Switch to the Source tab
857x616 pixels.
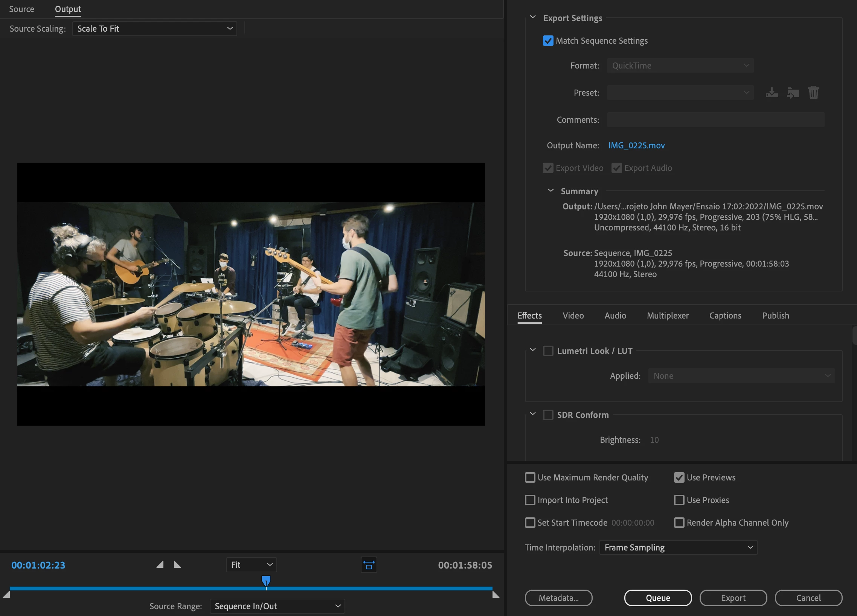(x=21, y=9)
